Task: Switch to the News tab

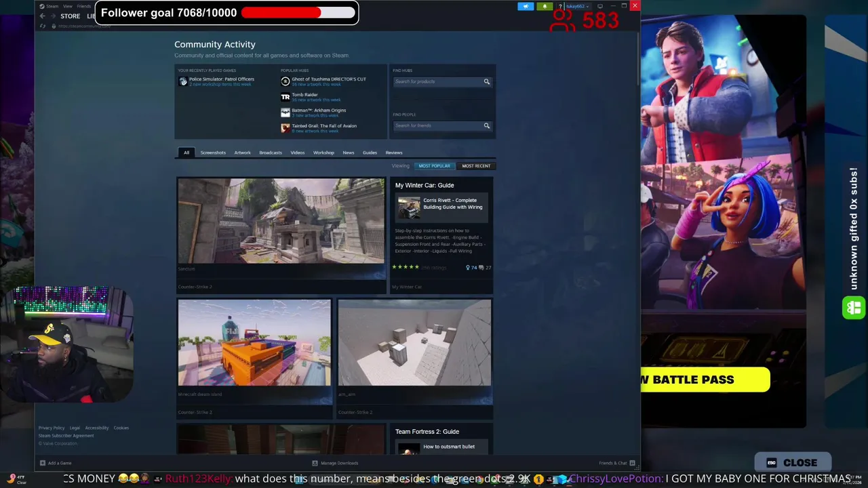Action: click(349, 152)
